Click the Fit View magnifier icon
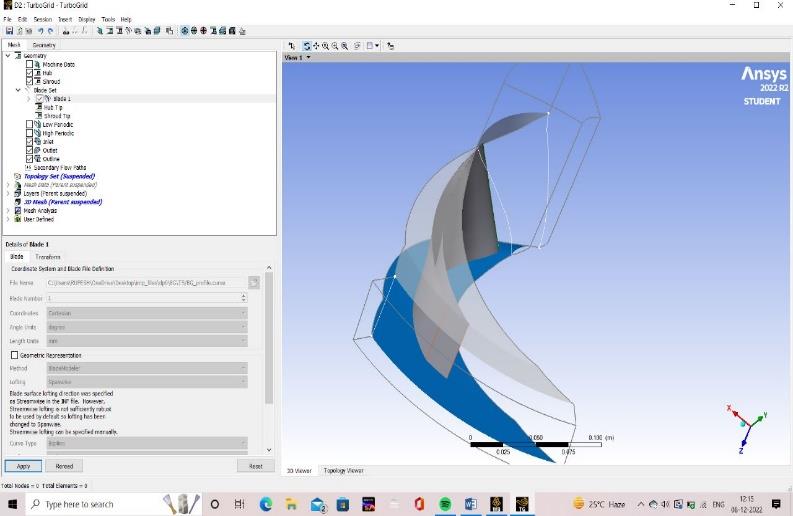Viewport: 793px width, 516px height. point(344,46)
